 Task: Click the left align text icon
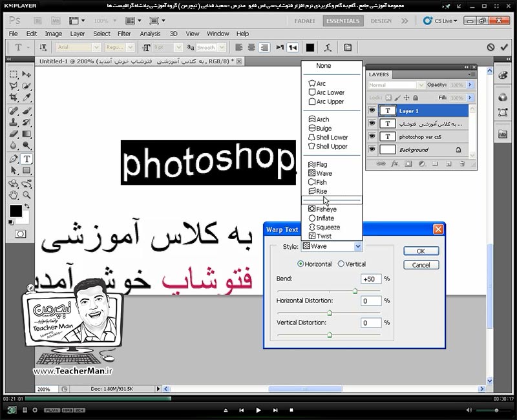pyautogui.click(x=239, y=47)
